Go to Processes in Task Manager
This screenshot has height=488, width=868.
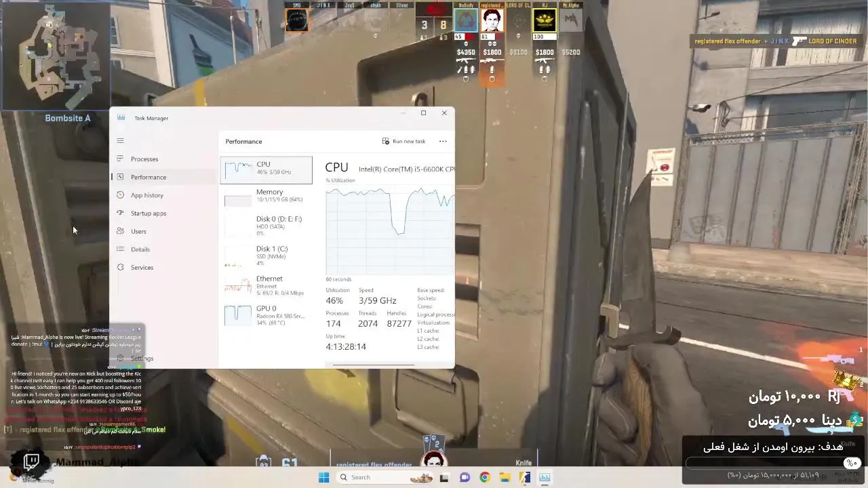coord(163,159)
